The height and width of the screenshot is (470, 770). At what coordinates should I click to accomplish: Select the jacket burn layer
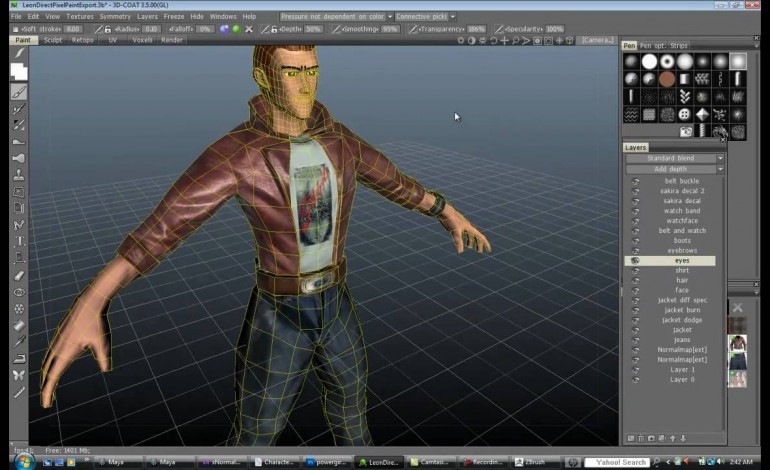pos(681,310)
